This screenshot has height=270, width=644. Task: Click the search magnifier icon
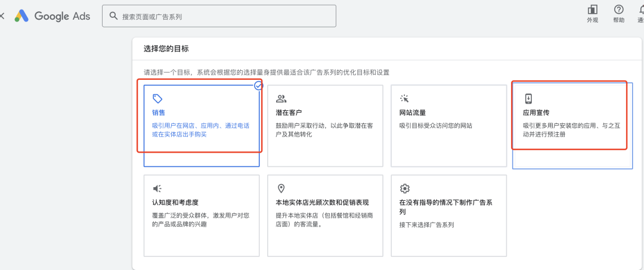pos(114,16)
